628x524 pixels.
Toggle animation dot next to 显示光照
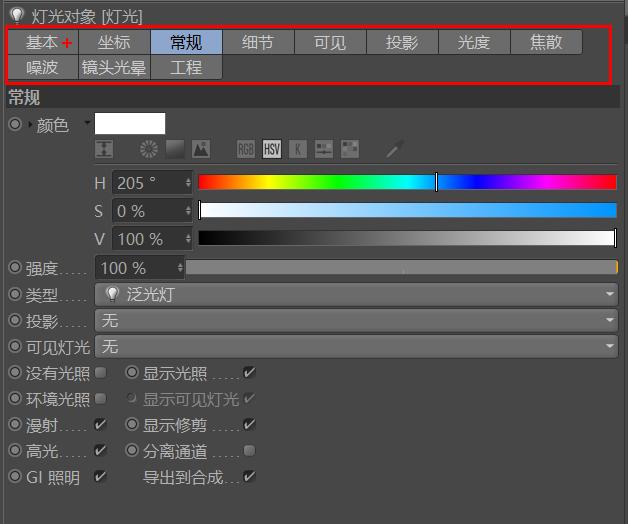[132, 372]
